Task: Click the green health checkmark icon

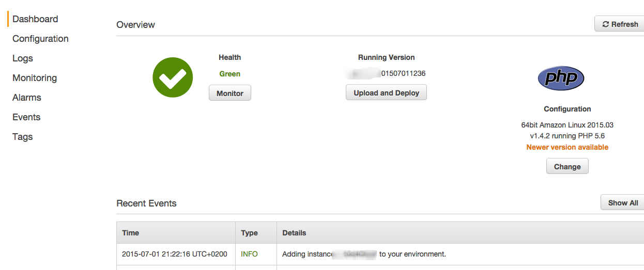Action: (173, 77)
